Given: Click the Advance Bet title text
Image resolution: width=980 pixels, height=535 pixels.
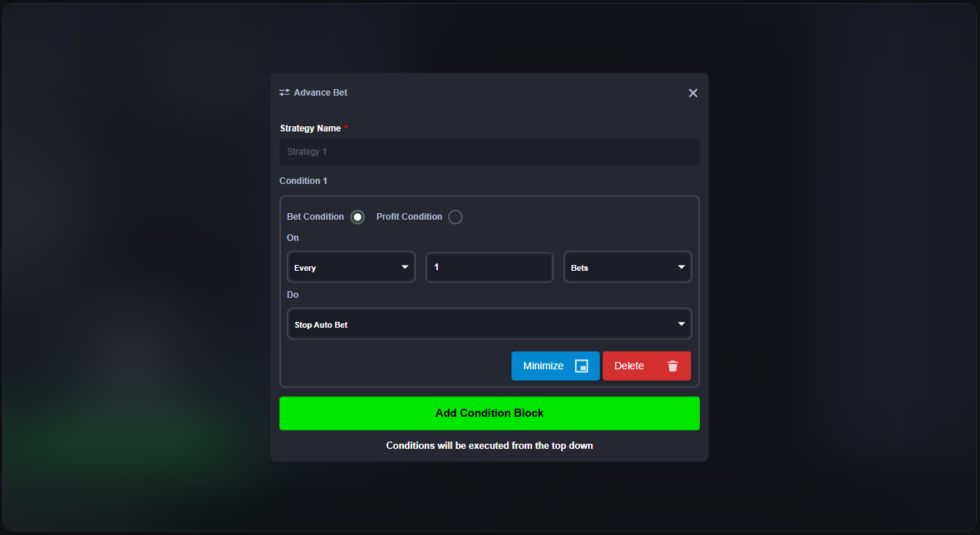Looking at the screenshot, I should (320, 93).
